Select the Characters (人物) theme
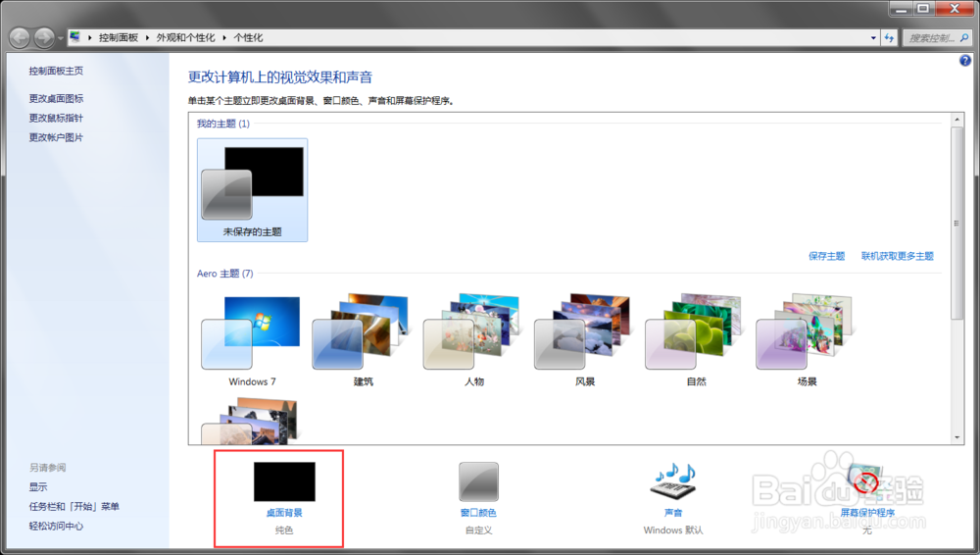The image size is (980, 555). (473, 341)
